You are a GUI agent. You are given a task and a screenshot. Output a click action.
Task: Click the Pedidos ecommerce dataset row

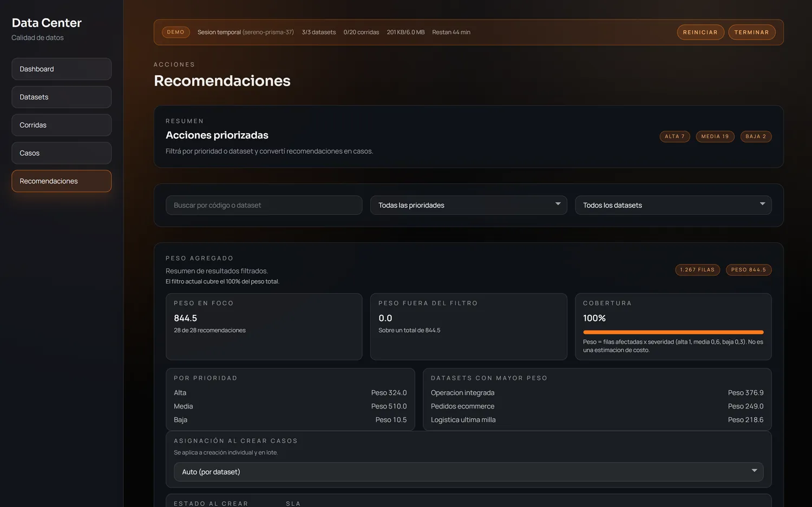point(597,406)
